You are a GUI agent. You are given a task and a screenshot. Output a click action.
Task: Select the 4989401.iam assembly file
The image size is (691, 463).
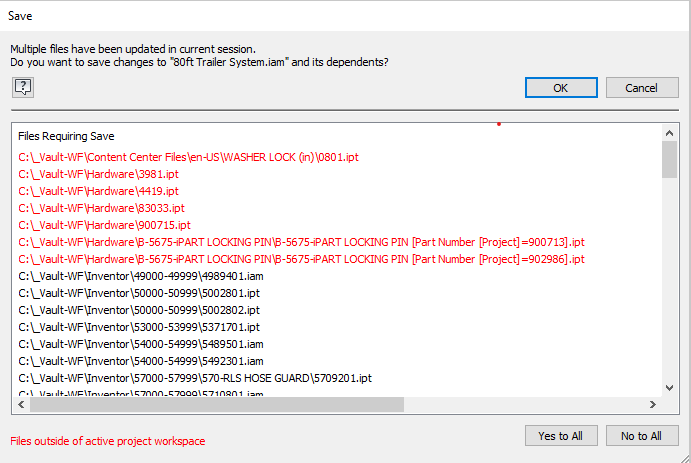click(x=141, y=275)
